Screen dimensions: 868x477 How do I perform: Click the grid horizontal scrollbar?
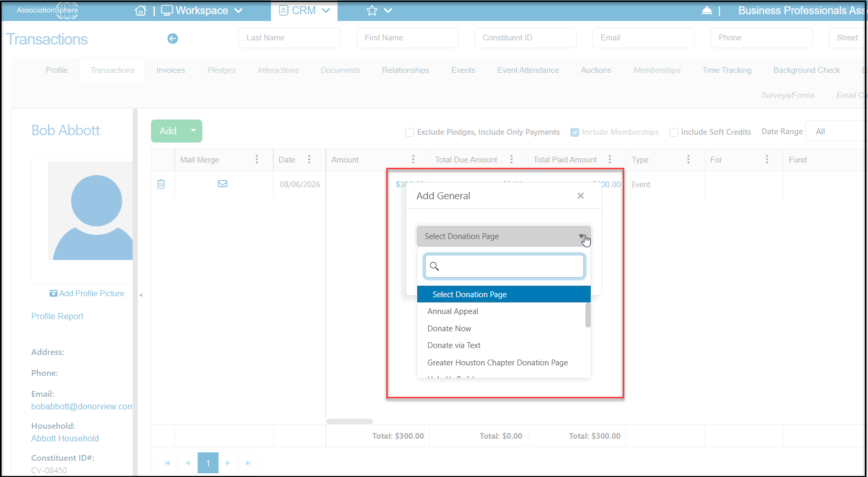[350, 421]
